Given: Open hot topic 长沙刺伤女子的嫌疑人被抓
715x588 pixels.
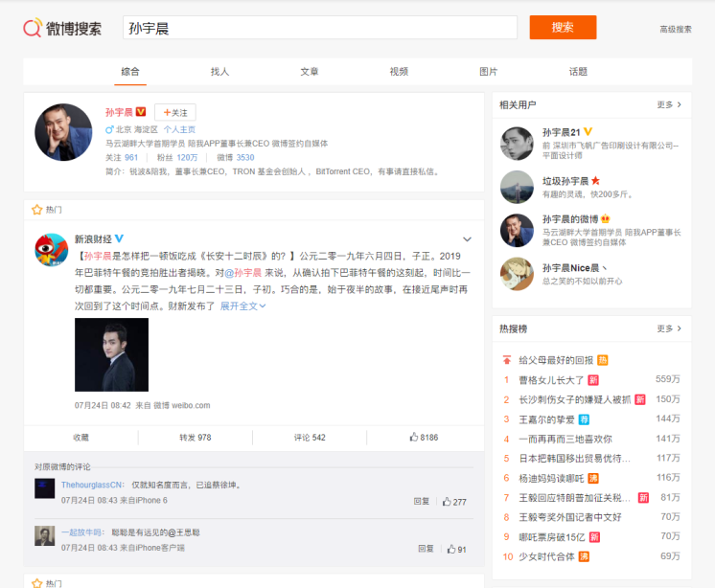Looking at the screenshot, I should [x=574, y=400].
